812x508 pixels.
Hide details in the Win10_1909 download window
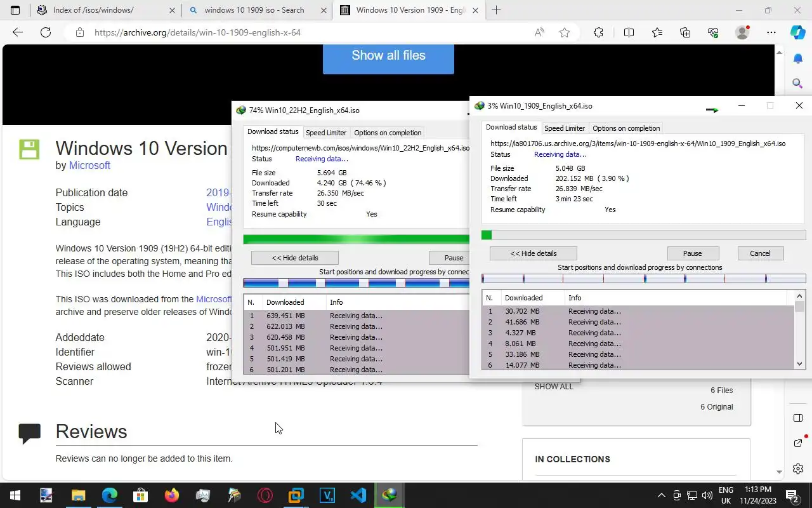(534, 253)
